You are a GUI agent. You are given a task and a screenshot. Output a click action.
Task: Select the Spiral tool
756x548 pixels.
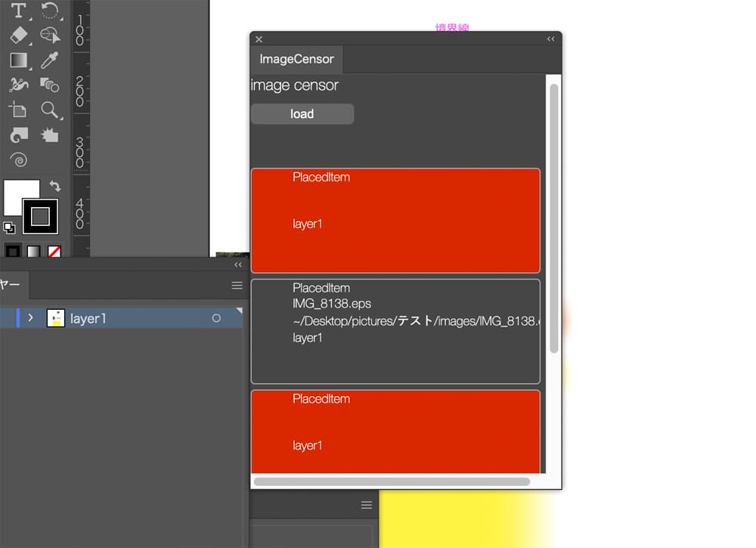[19, 159]
